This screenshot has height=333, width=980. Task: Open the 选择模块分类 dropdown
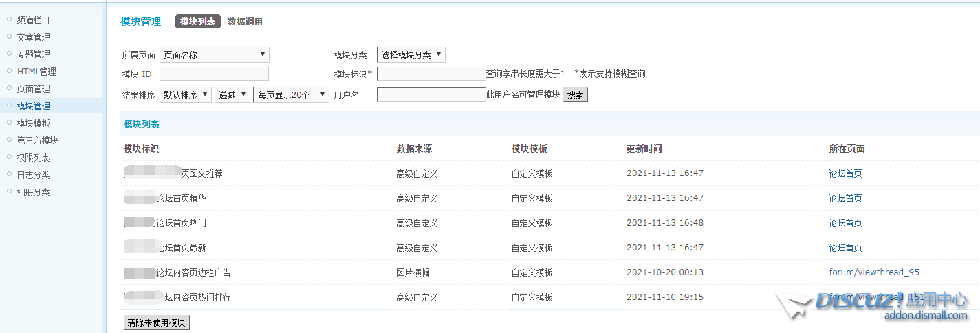(x=411, y=55)
